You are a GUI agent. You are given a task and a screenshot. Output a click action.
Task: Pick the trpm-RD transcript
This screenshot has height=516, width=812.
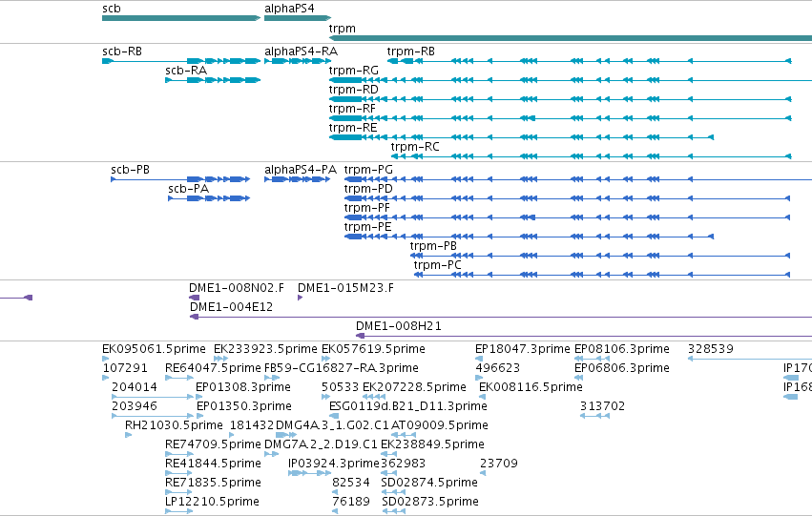[x=560, y=99]
